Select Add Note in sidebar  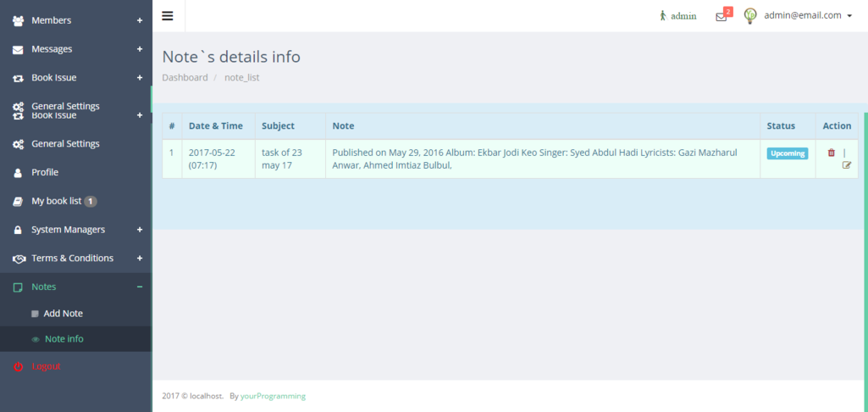63,314
